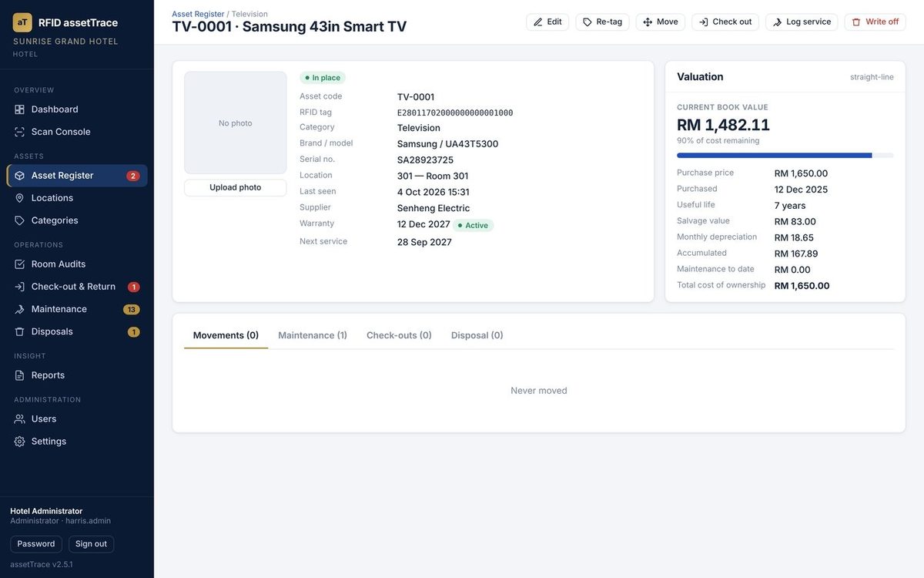Click the assetTrace v2.5.1 version text
Viewport: 924px width, 578px height.
(42, 565)
